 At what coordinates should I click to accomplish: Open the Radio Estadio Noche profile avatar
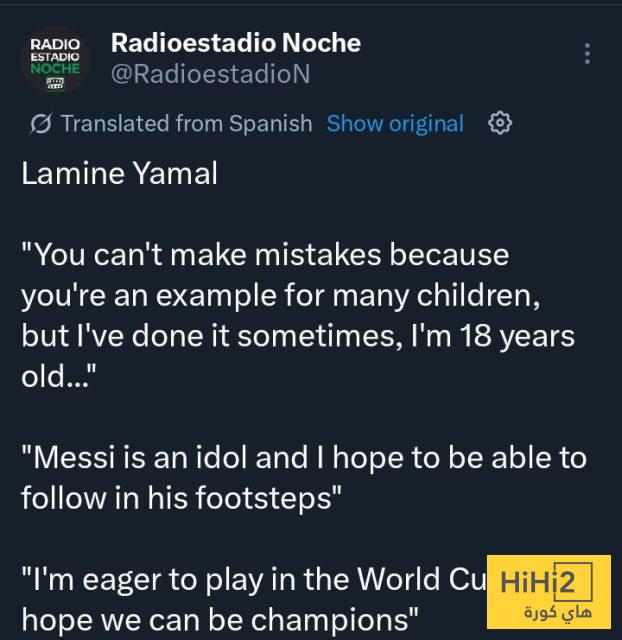tap(56, 60)
